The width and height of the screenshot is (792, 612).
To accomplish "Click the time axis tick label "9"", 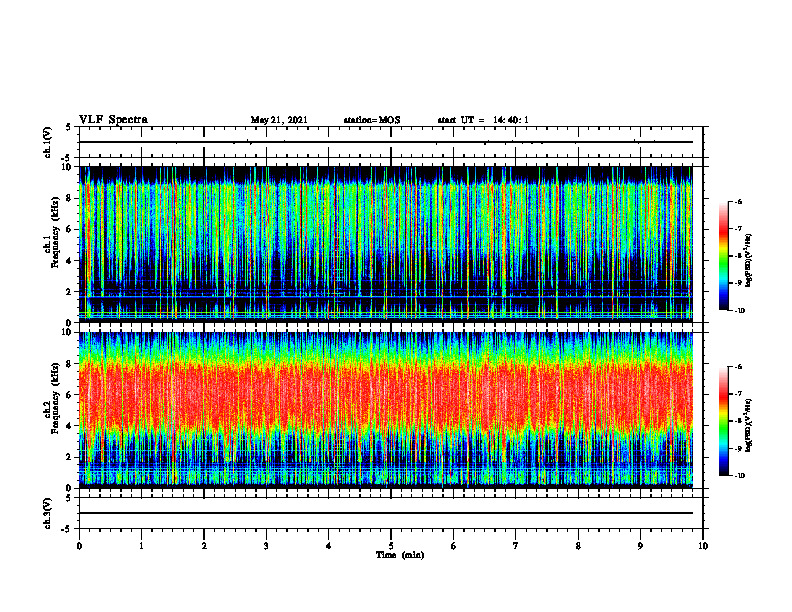I will pos(640,546).
